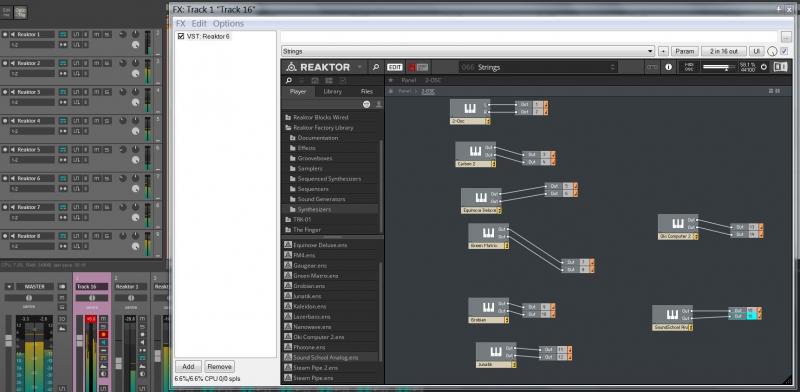The height and width of the screenshot is (392, 800).
Task: Click the browser search magnifier below the Reaktor logo
Action: (x=288, y=80)
